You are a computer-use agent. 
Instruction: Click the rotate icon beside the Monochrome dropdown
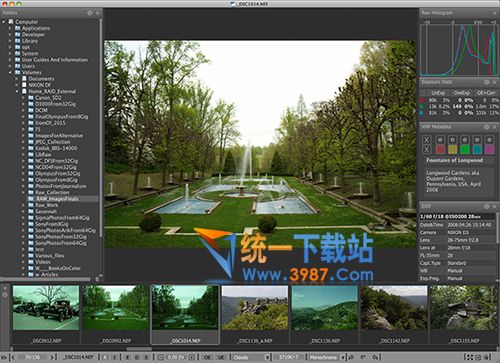click(352, 357)
